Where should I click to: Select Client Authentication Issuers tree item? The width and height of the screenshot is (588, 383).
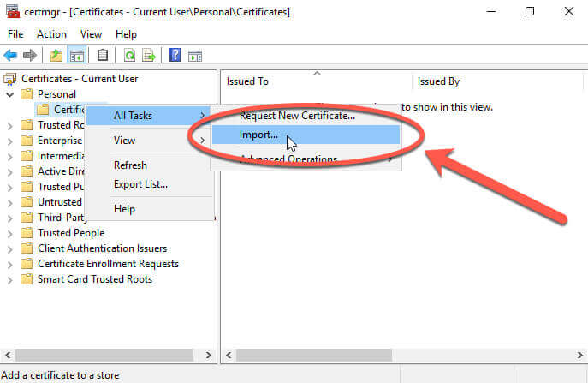click(x=102, y=248)
